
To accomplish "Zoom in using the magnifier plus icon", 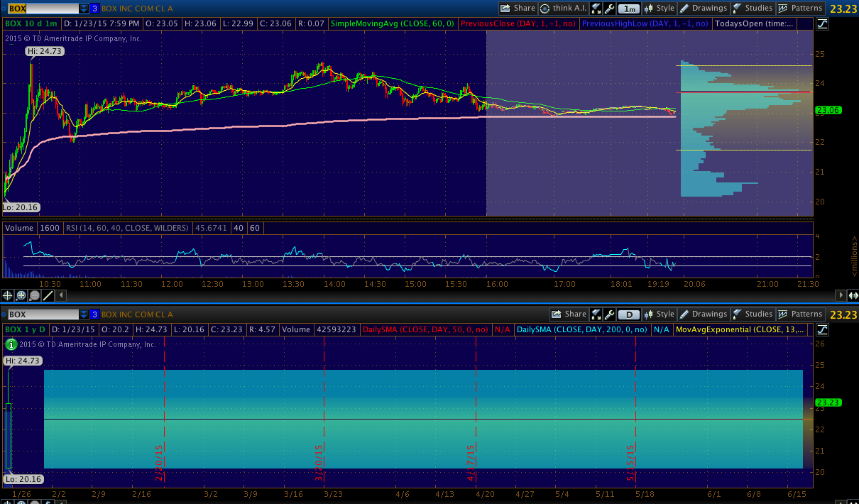I will [x=21, y=295].
